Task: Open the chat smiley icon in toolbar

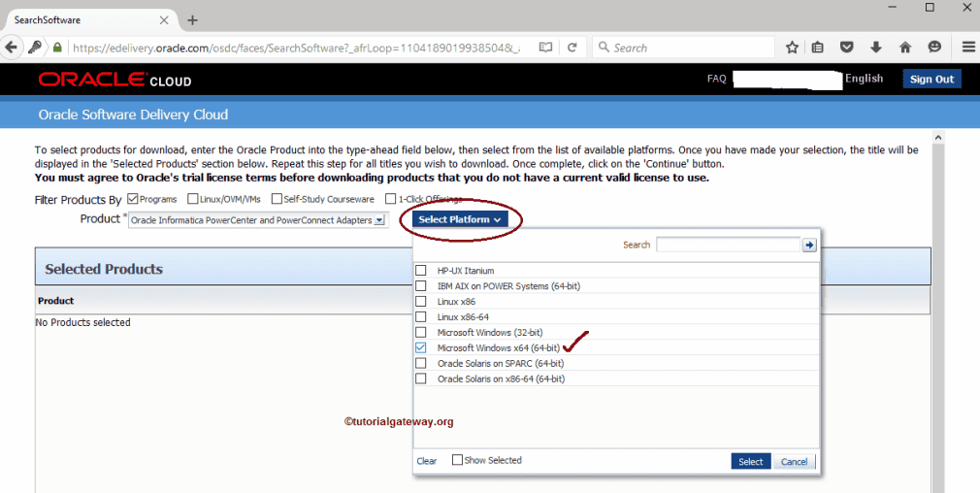Action: tap(934, 48)
